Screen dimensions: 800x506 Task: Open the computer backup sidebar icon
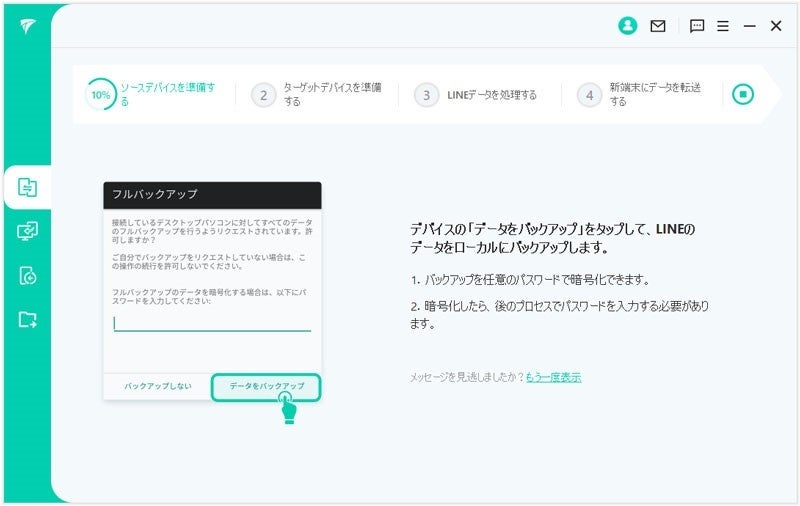point(28,231)
